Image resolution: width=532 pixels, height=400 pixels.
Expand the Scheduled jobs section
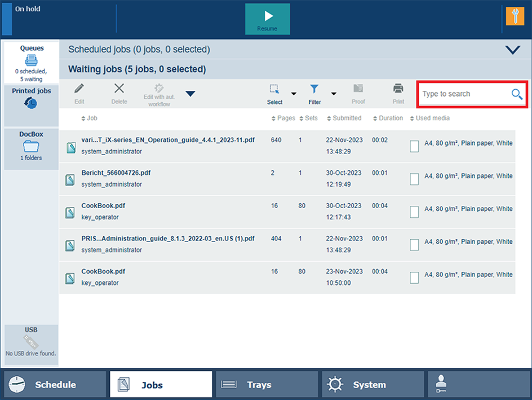pyautogui.click(x=512, y=50)
